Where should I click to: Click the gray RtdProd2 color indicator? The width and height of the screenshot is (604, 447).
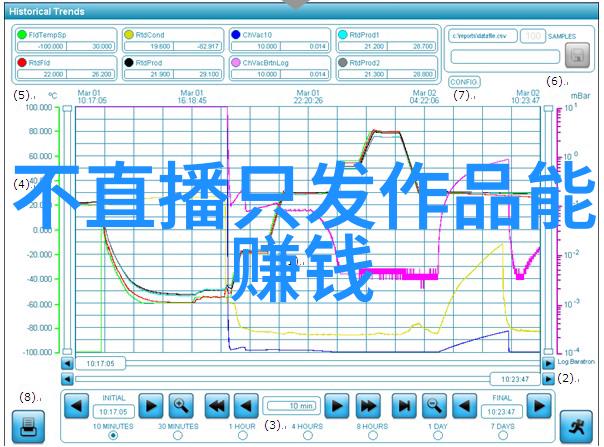click(x=343, y=62)
